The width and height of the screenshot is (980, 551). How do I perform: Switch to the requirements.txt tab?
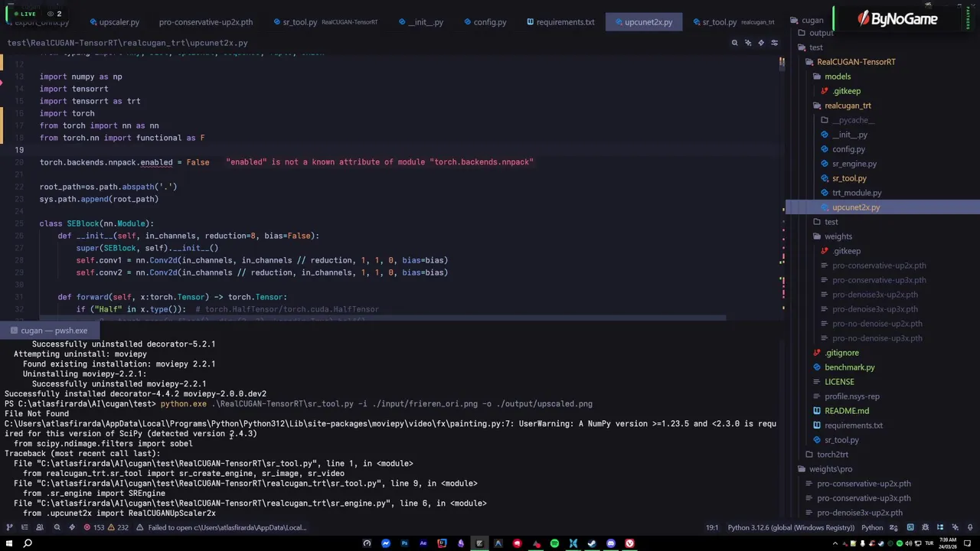[560, 22]
